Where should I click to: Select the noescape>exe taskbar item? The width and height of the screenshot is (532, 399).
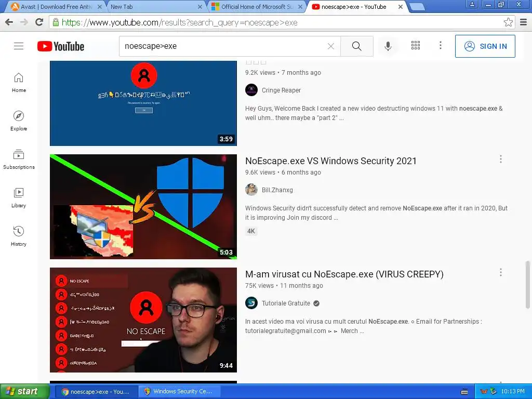96,391
